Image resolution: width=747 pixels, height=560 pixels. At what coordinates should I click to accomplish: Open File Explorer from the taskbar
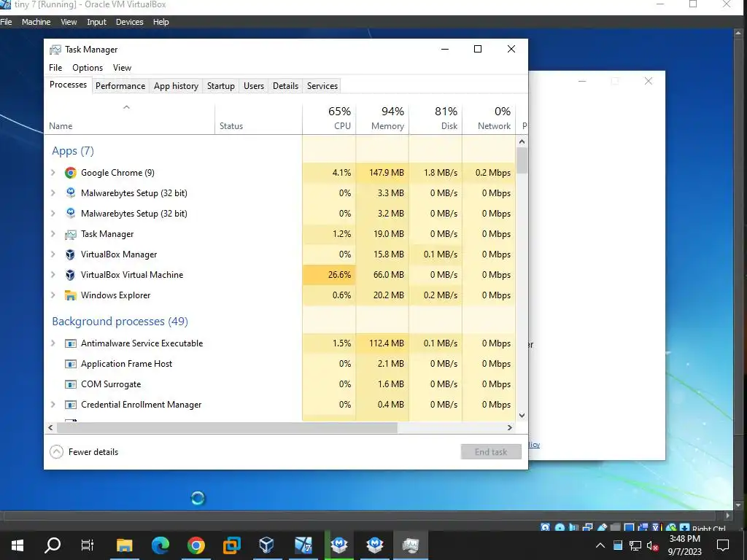point(124,545)
